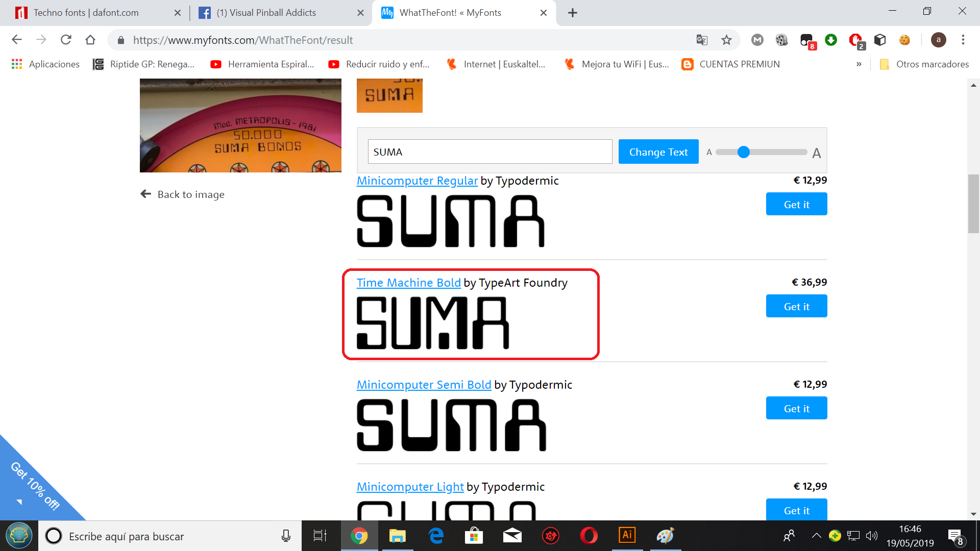Open Microsoft Edge from taskbar
Viewport: 980px width, 551px height.
pyautogui.click(x=436, y=536)
